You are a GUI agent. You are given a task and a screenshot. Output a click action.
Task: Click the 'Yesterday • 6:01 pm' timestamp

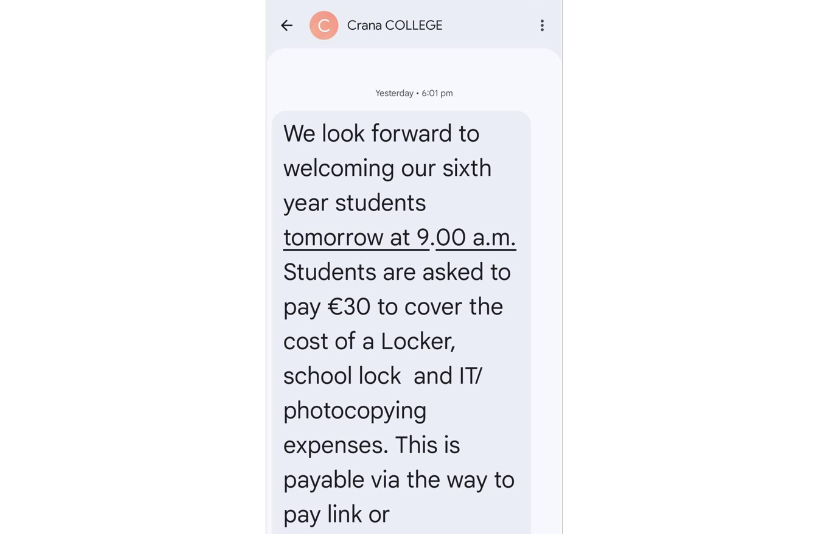tap(414, 93)
